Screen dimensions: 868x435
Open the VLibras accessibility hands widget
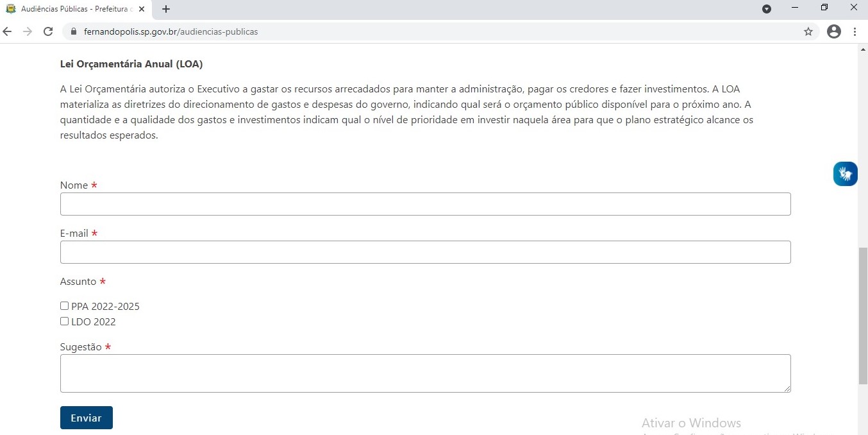845,174
